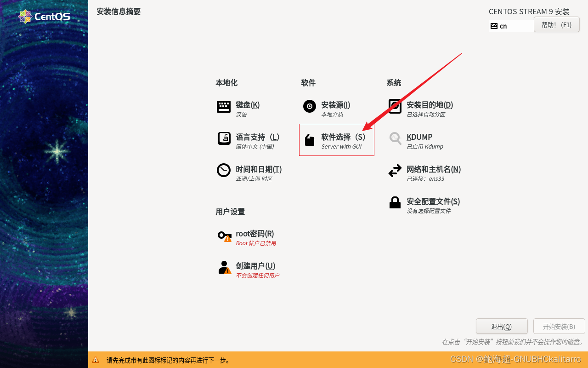Open help via 帮助! (F1) button
The image size is (588, 368).
556,24
